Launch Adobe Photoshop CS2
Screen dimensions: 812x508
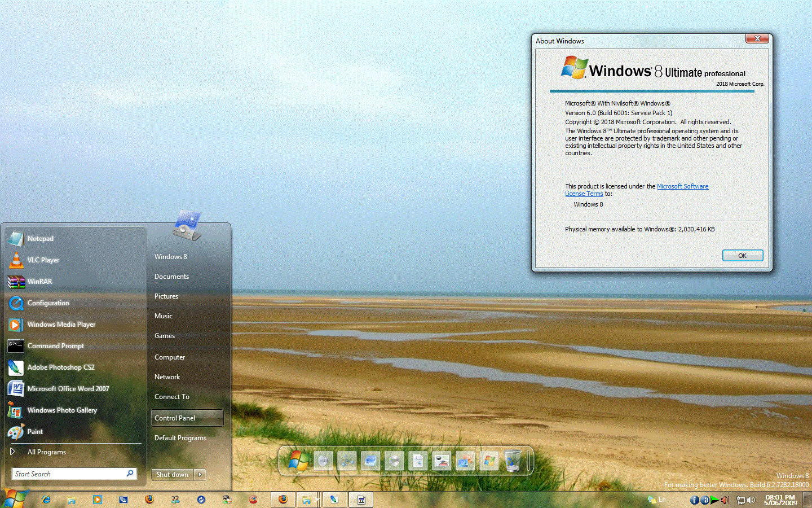click(x=75, y=367)
